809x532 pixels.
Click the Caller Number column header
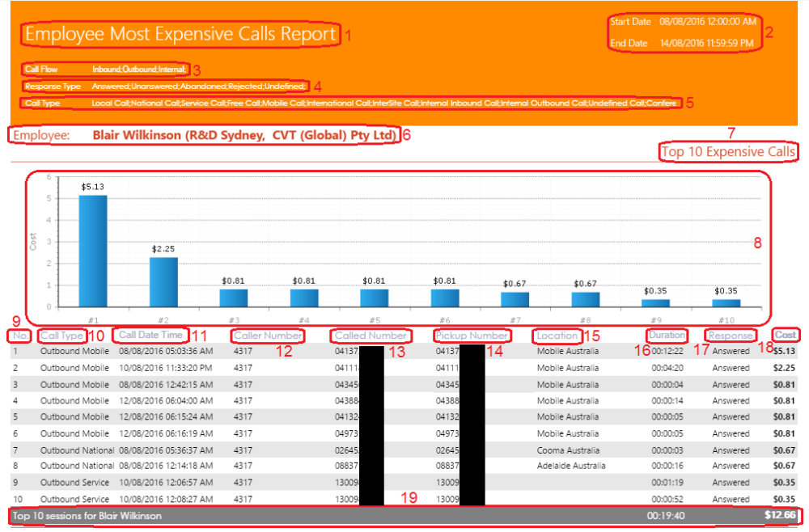coord(268,336)
